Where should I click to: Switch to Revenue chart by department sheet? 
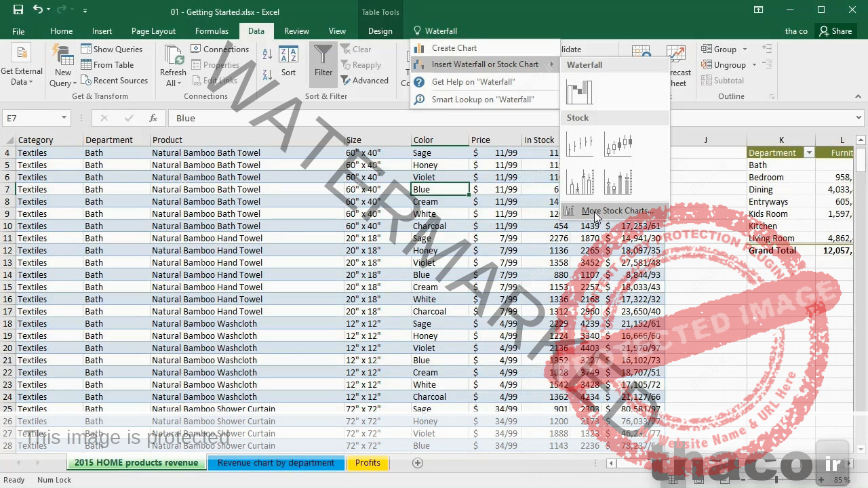[276, 462]
